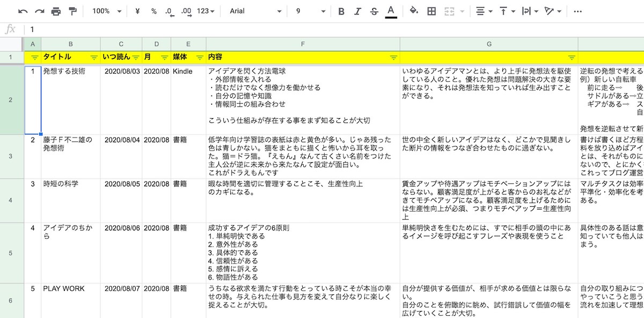The width and height of the screenshot is (644, 318).
Task: Select column B header
Action: pyautogui.click(x=71, y=44)
